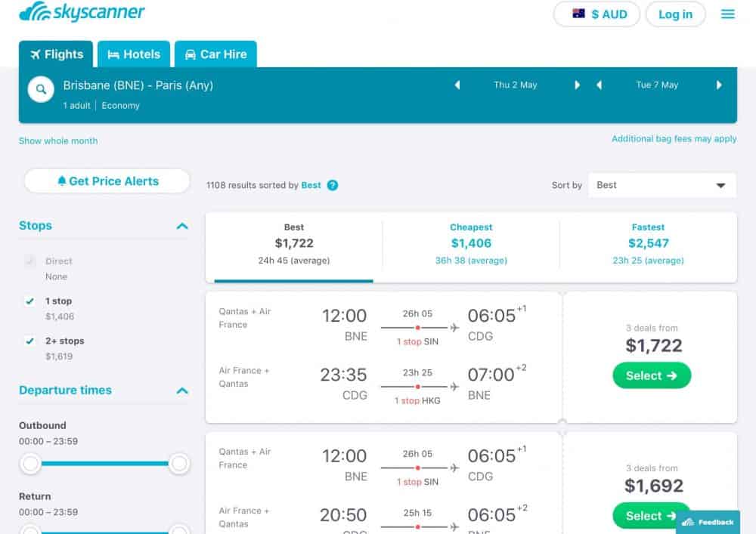Click Get Price Alerts button

[x=107, y=181]
